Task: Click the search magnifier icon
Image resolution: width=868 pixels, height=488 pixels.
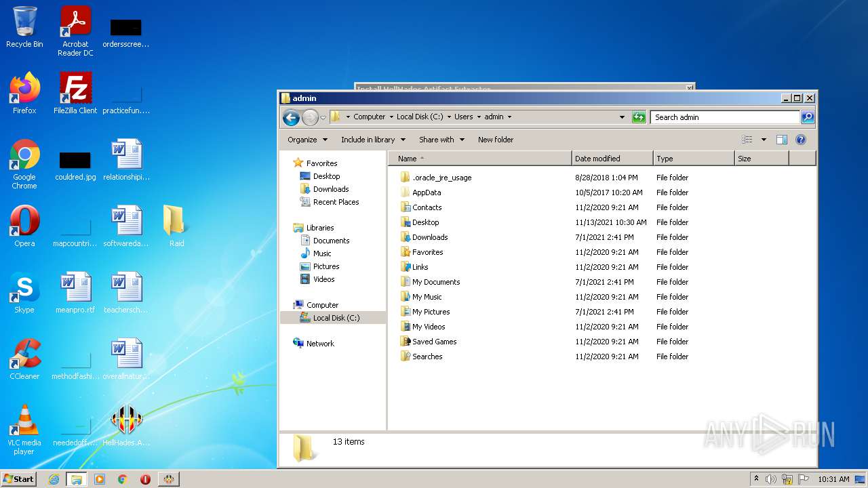Action: click(808, 117)
